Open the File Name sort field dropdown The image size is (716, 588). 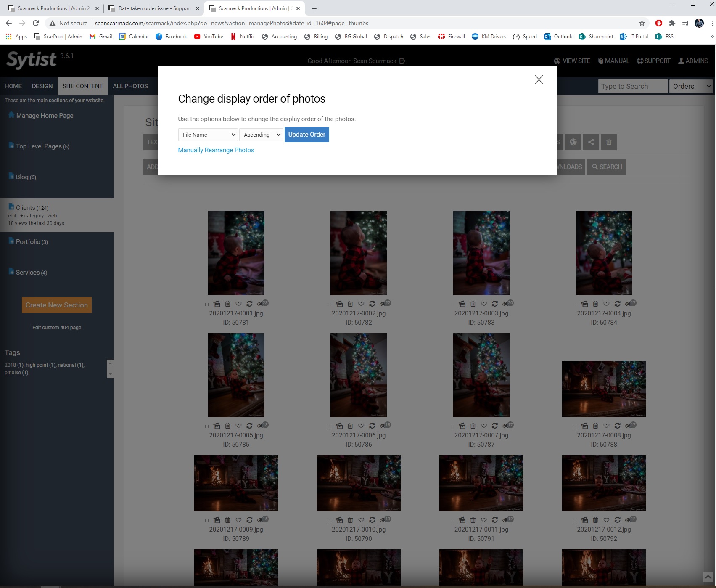208,135
